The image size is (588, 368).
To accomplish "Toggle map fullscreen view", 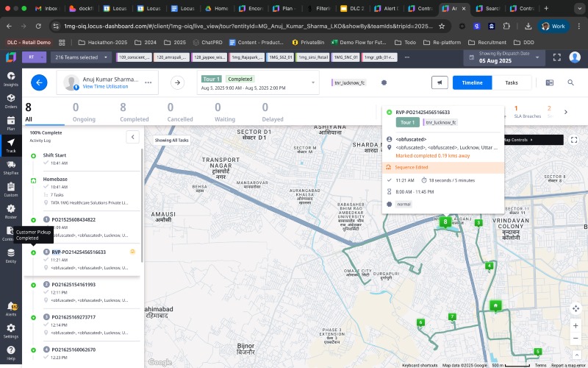I will coord(574,140).
